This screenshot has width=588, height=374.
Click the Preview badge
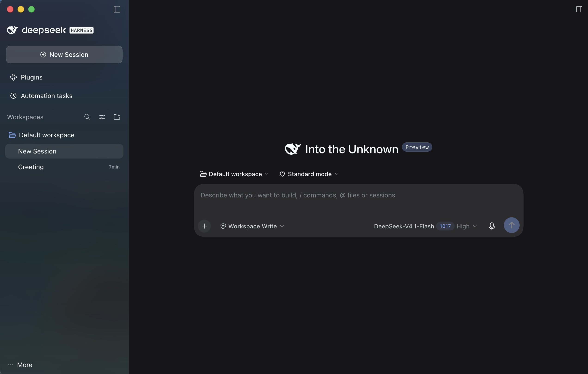(x=417, y=147)
